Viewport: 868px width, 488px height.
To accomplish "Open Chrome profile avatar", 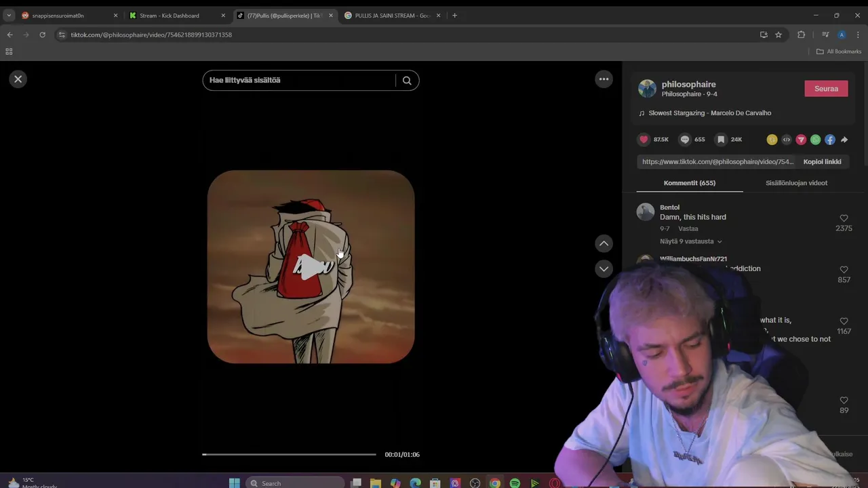I will 842,35.
